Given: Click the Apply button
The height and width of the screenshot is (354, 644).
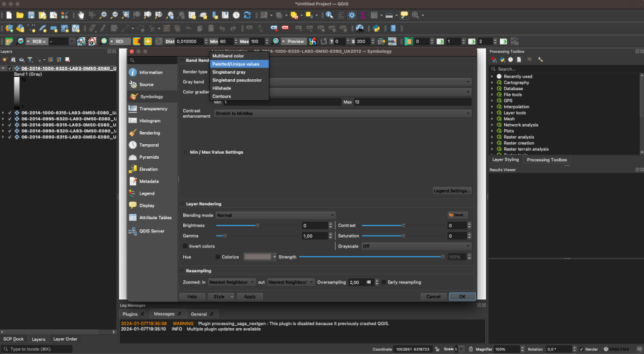Looking at the screenshot, I should [249, 297].
